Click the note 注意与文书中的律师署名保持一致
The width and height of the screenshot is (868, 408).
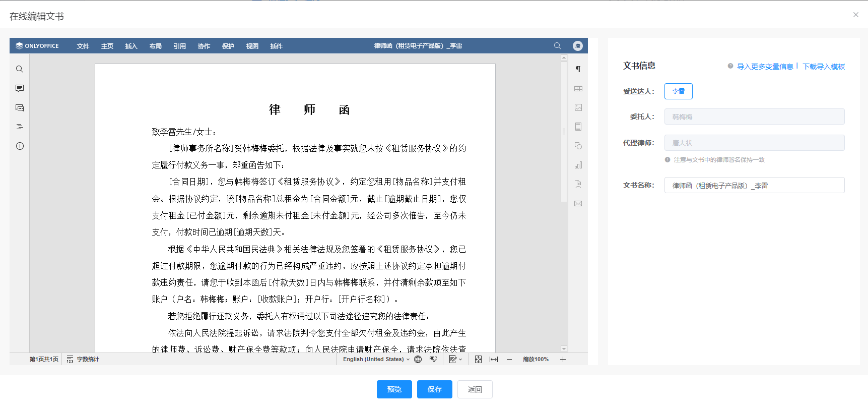[719, 159]
